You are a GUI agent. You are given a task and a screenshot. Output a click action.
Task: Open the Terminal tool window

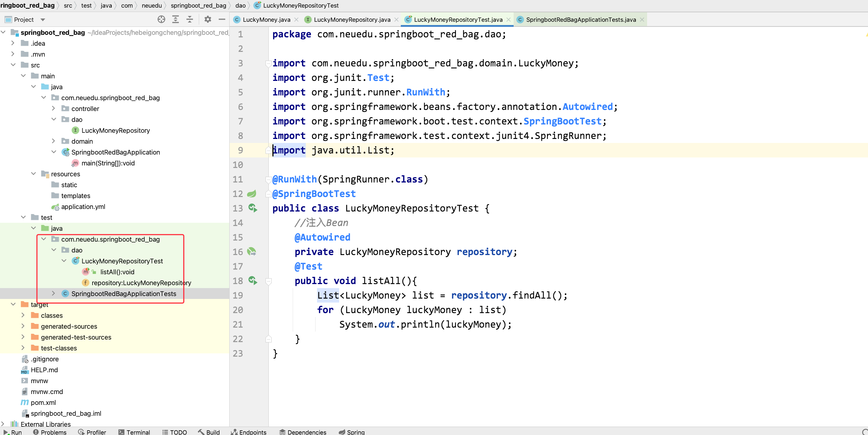pyautogui.click(x=134, y=432)
